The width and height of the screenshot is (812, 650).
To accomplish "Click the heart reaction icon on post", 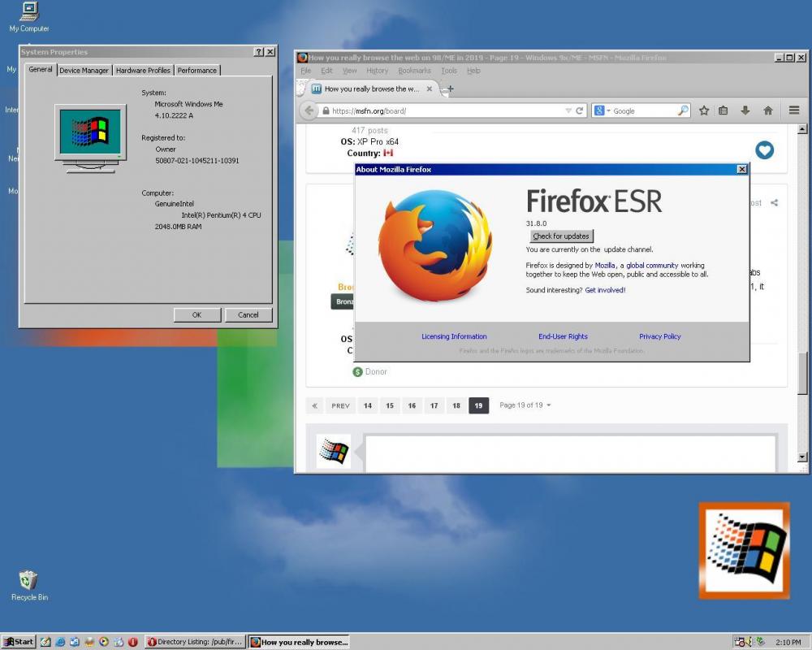I will point(764,150).
